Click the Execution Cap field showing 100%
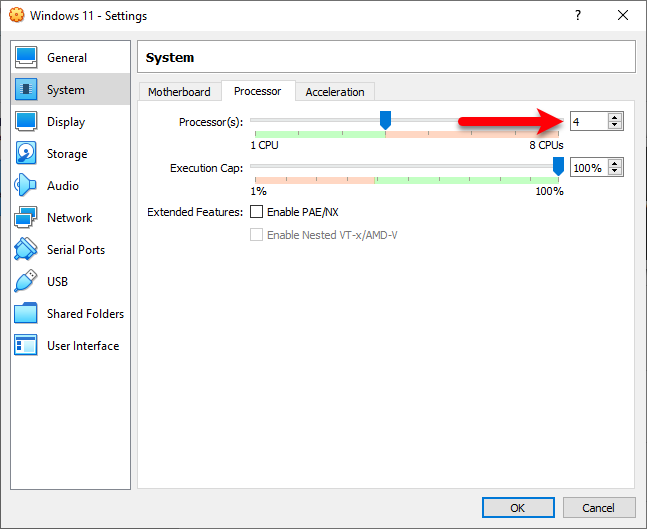The height and width of the screenshot is (529, 647). 589,168
